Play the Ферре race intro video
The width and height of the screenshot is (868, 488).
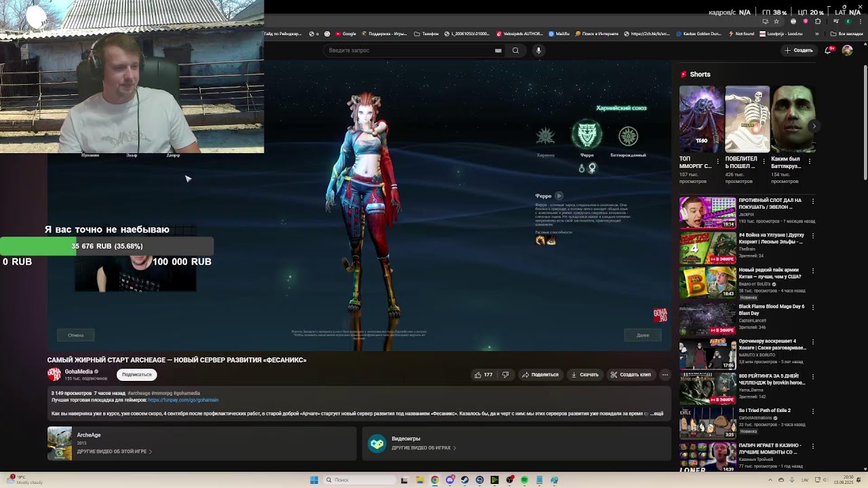[x=559, y=196]
